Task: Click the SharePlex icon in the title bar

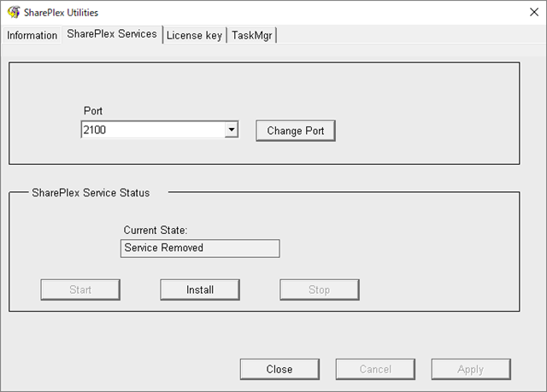Action: [x=14, y=13]
